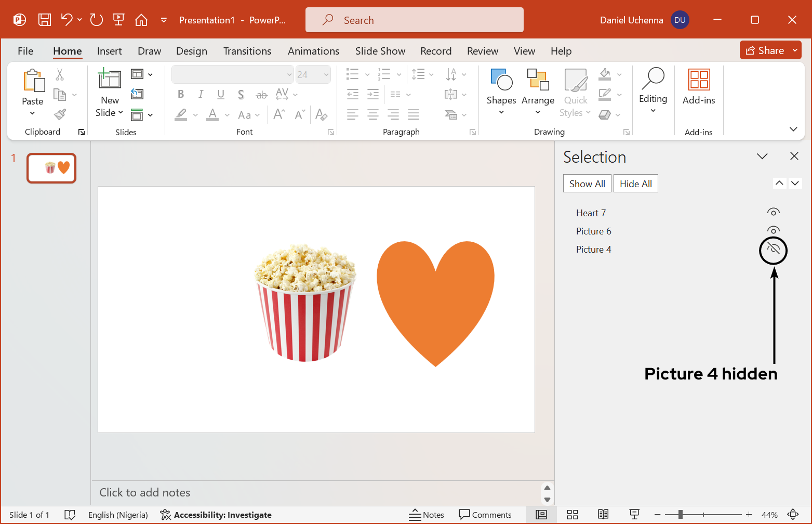Image resolution: width=812 pixels, height=524 pixels.
Task: Unhide Picture 4 in Selection pane
Action: point(773,249)
